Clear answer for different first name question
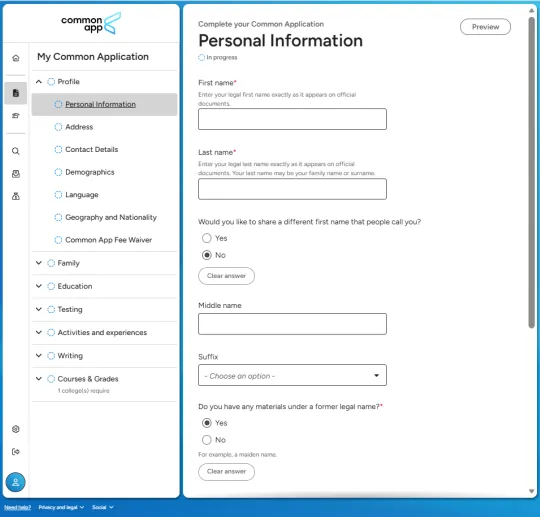The height and width of the screenshot is (517, 540). coord(226,276)
